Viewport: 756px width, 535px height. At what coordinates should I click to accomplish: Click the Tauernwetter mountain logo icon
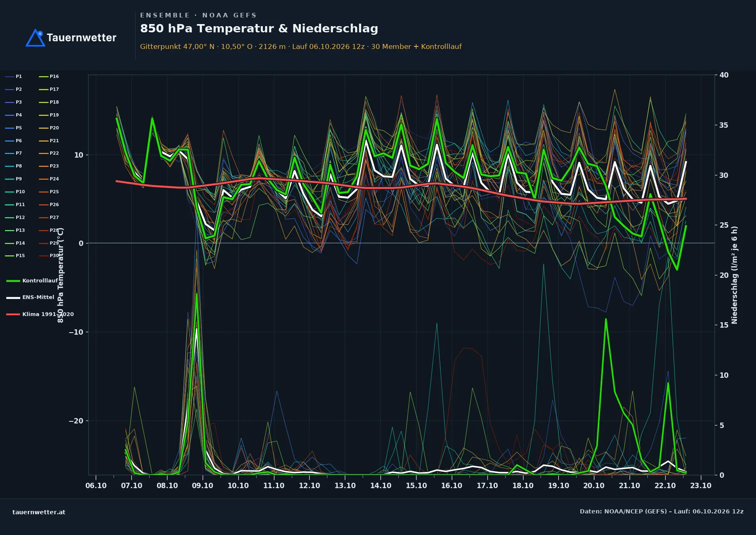coord(35,38)
